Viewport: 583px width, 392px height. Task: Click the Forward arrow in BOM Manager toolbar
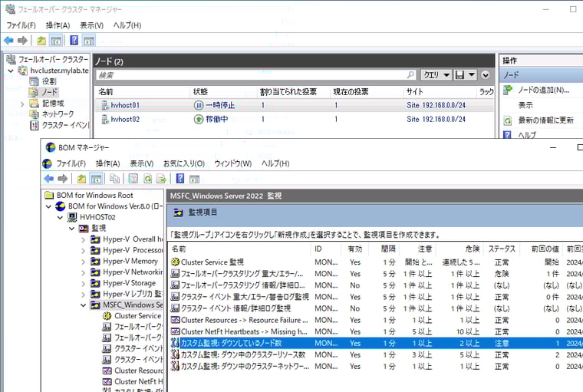[62, 179]
